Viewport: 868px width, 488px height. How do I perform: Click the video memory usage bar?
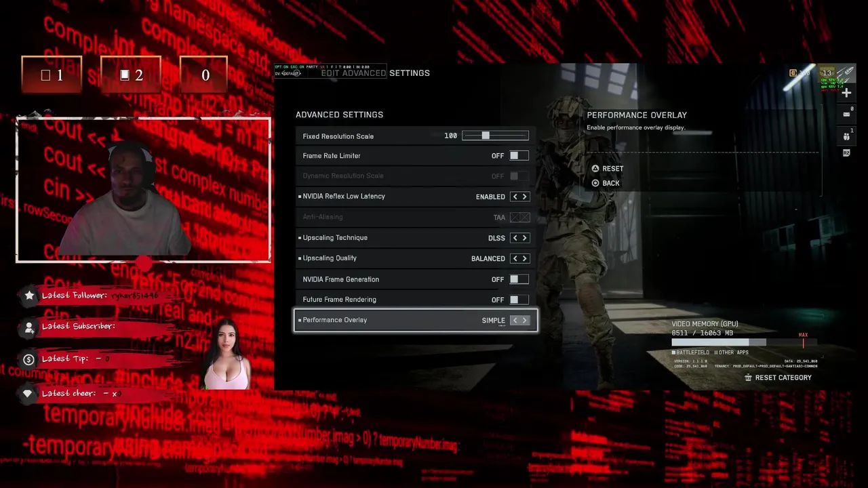click(x=744, y=342)
